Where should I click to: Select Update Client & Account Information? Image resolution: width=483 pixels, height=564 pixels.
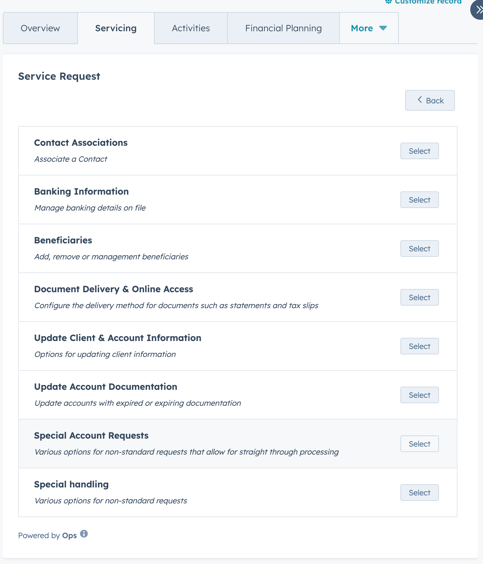click(419, 346)
